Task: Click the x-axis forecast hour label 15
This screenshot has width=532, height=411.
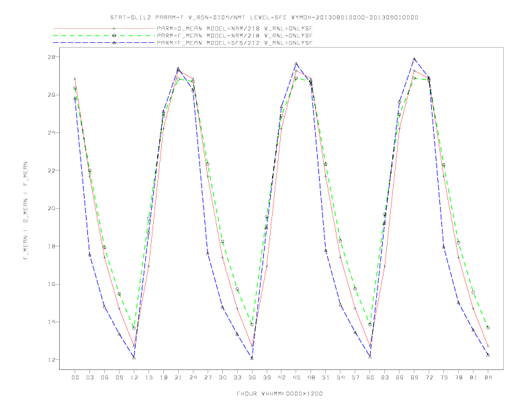Action: click(148, 377)
